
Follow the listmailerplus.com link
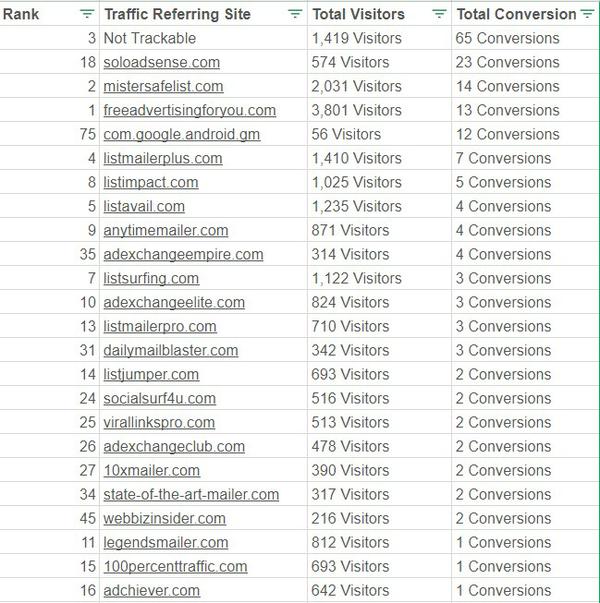pos(163,158)
